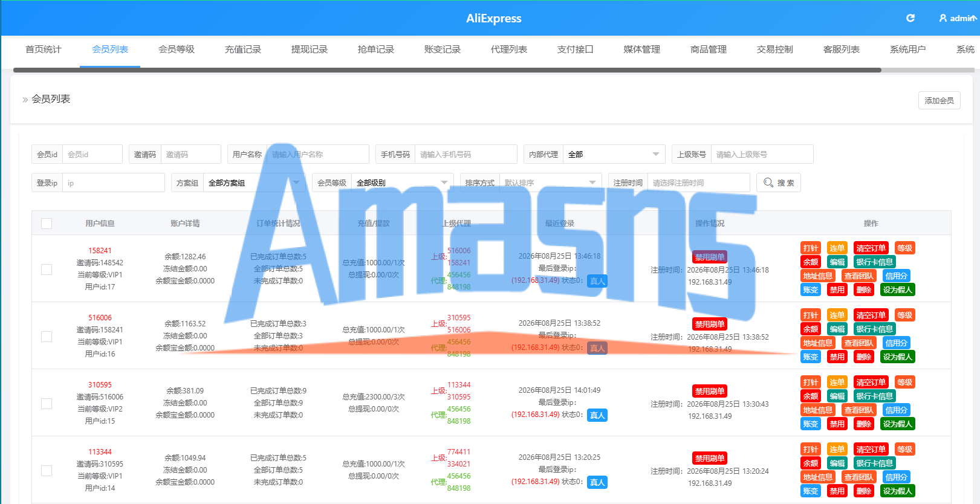Click 账变 for member 158241
980x504 pixels.
click(x=810, y=289)
